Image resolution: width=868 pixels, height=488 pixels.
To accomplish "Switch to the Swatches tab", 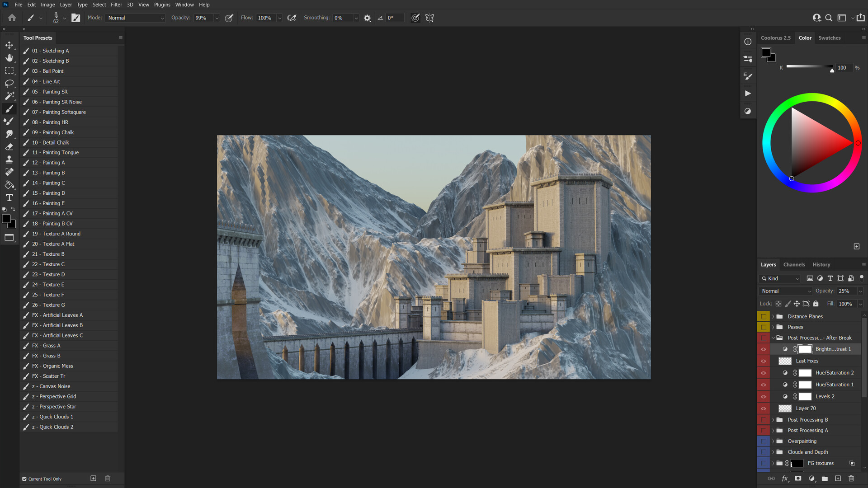I will [830, 38].
